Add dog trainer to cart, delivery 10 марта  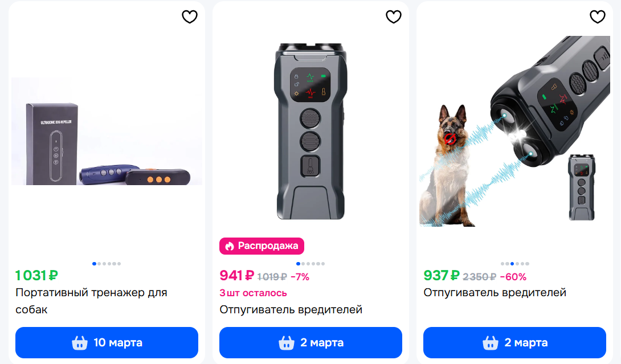[107, 342]
